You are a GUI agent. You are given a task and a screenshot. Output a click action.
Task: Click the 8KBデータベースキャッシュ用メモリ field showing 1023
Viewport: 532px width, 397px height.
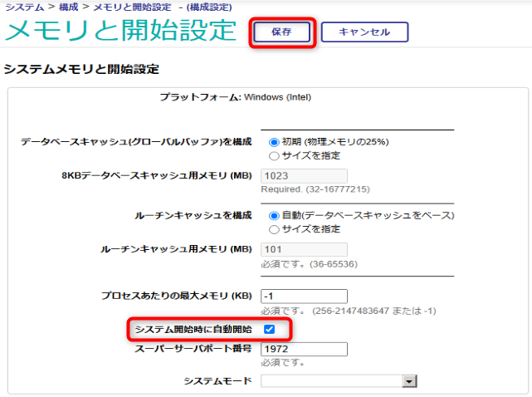[304, 176]
